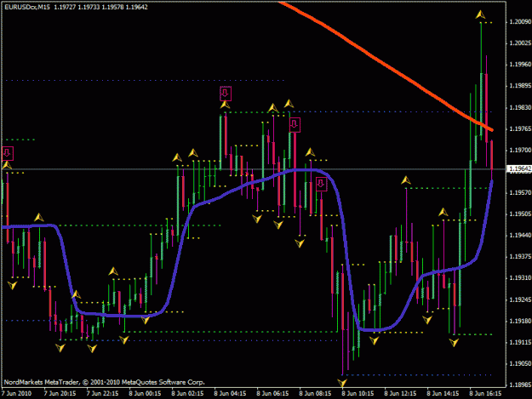The image size is (532, 399).
Task: Click the 7 Jun 20:15 time axis label
Action: point(60,394)
